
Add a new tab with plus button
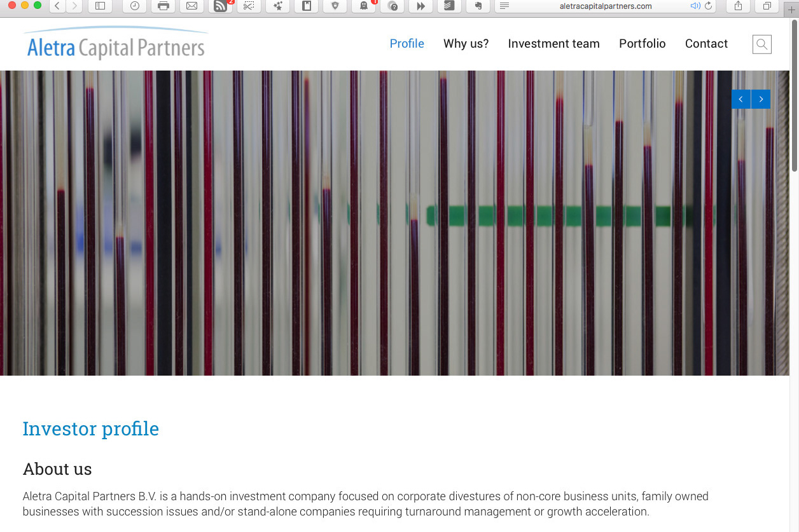(x=791, y=10)
